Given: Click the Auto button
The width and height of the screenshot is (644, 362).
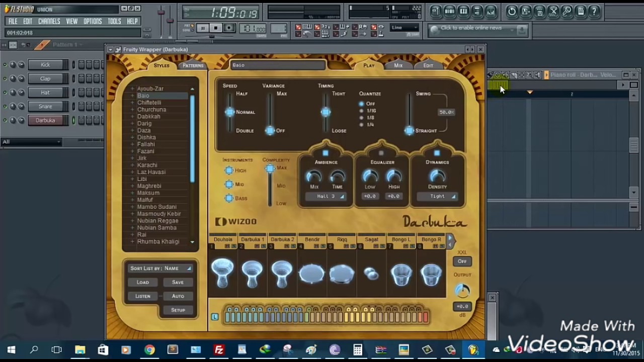Looking at the screenshot, I should click(x=178, y=296).
